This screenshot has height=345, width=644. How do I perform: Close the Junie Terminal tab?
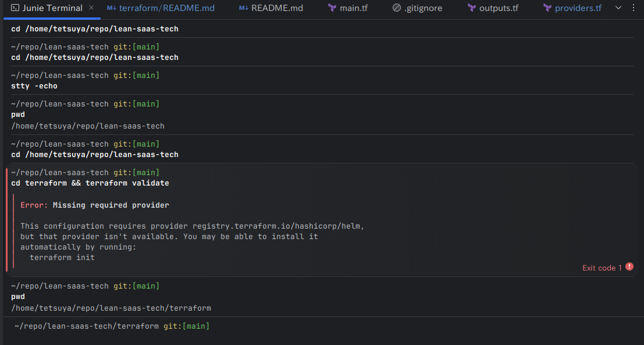pyautogui.click(x=91, y=8)
